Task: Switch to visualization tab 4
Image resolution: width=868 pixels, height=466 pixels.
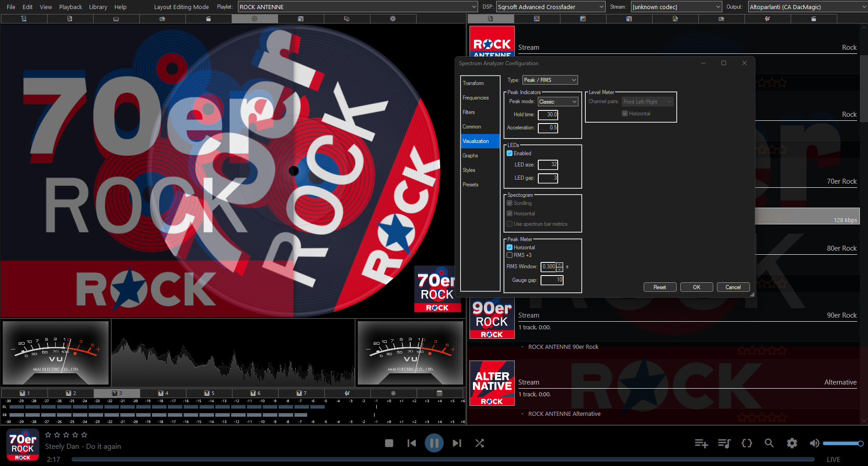Action: point(163,393)
